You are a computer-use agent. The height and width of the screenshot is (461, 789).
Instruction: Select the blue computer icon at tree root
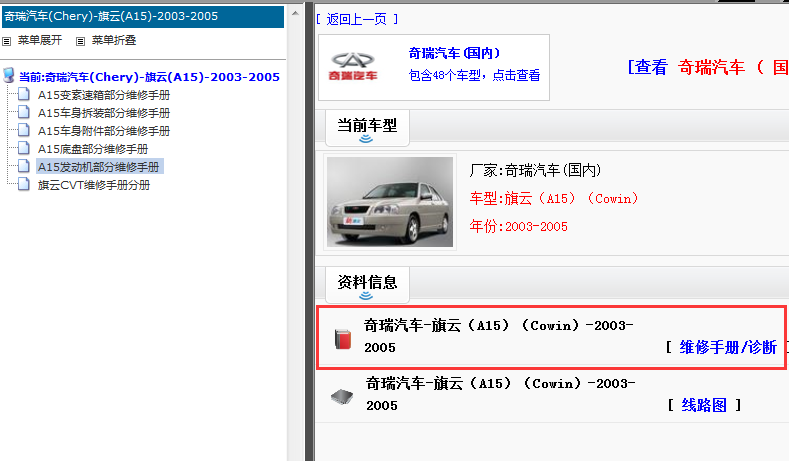pyautogui.click(x=9, y=75)
